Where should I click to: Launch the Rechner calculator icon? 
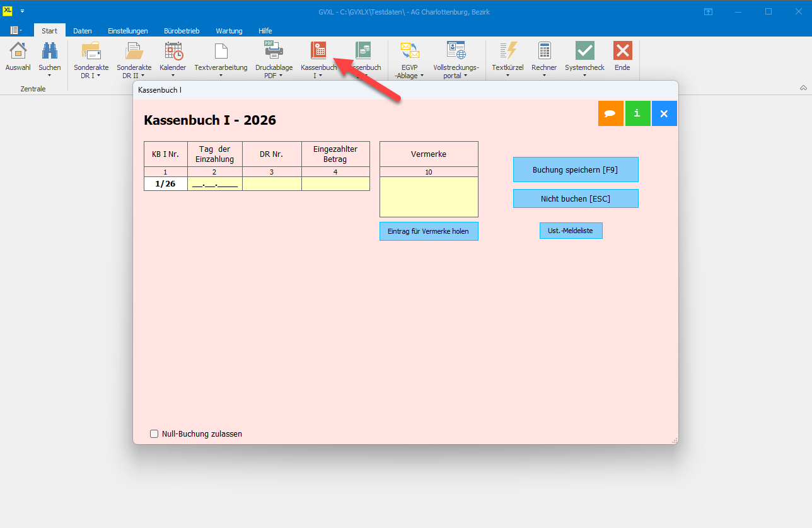pyautogui.click(x=544, y=50)
